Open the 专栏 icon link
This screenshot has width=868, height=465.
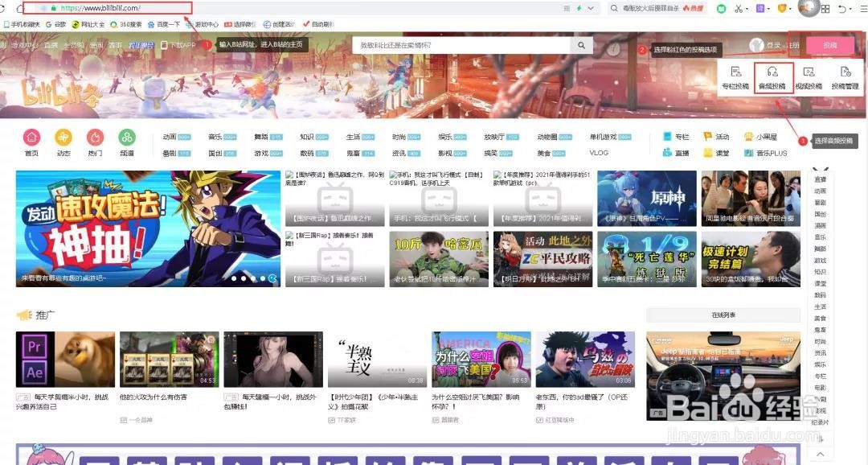click(x=676, y=136)
